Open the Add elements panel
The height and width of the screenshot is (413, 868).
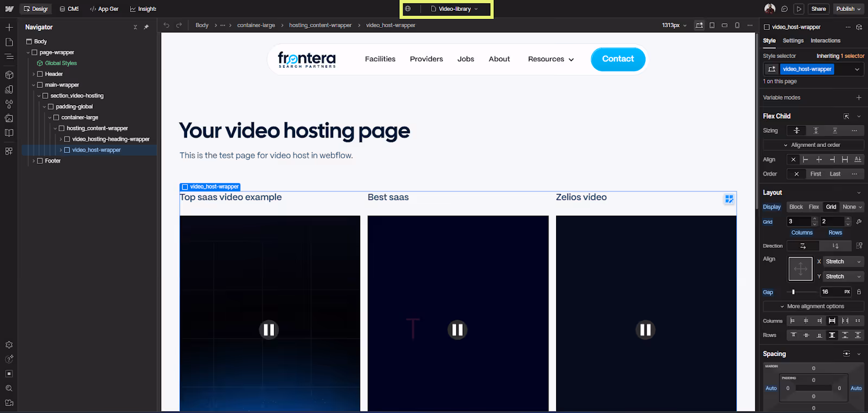point(9,27)
